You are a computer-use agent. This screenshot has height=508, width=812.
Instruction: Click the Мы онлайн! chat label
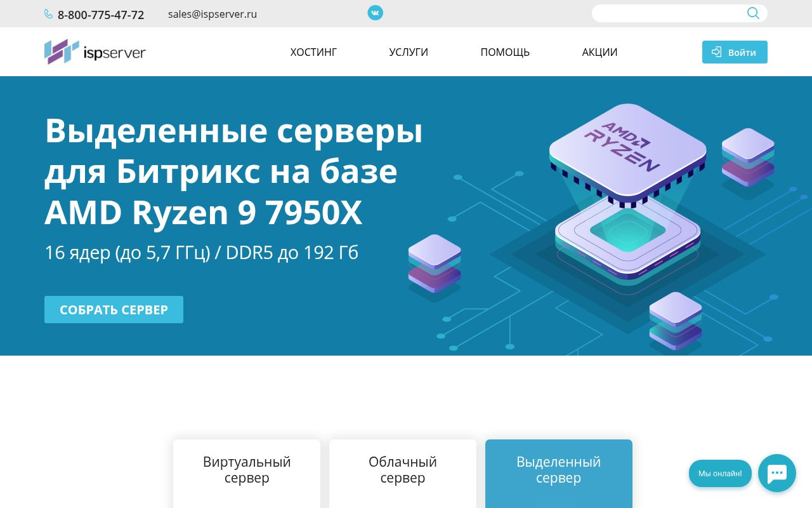(x=720, y=474)
